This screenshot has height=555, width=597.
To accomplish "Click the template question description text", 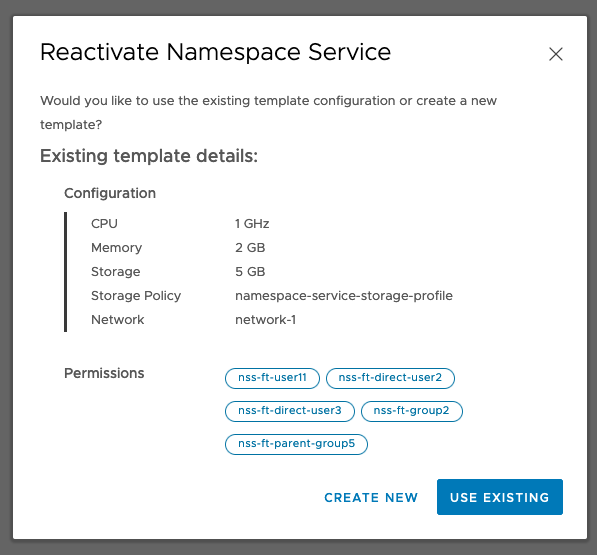I will [268, 113].
